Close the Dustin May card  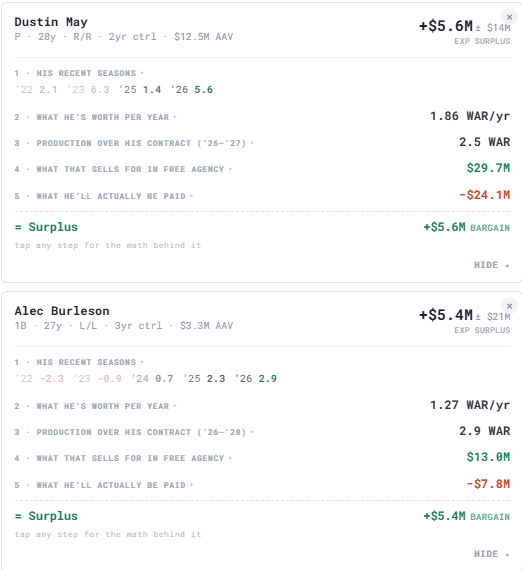pos(509,17)
